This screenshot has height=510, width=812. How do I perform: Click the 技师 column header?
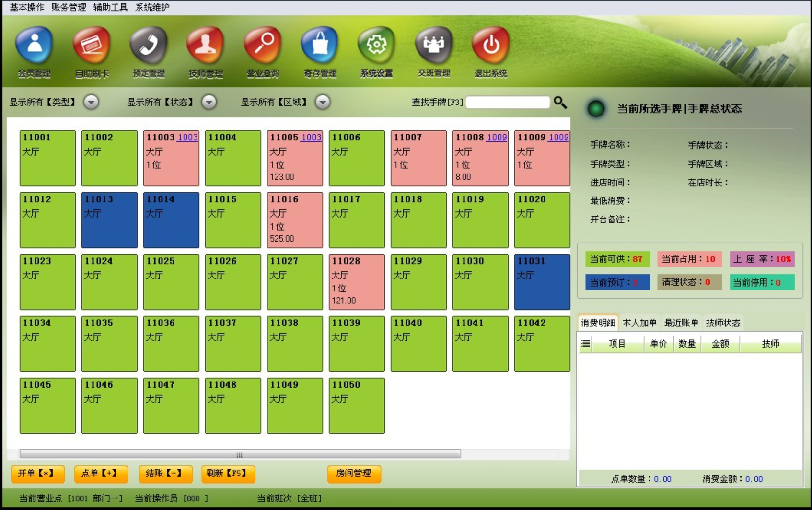(771, 344)
